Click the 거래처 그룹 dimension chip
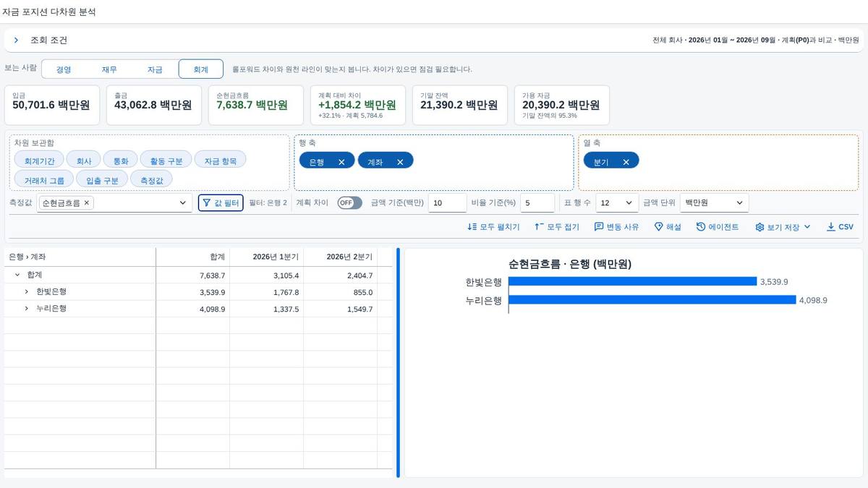 coord(43,179)
